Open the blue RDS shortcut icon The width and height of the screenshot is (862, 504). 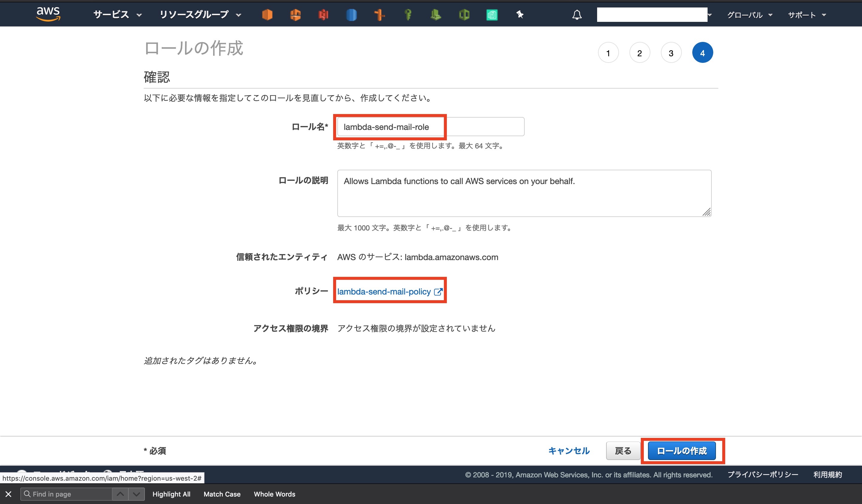coord(351,15)
